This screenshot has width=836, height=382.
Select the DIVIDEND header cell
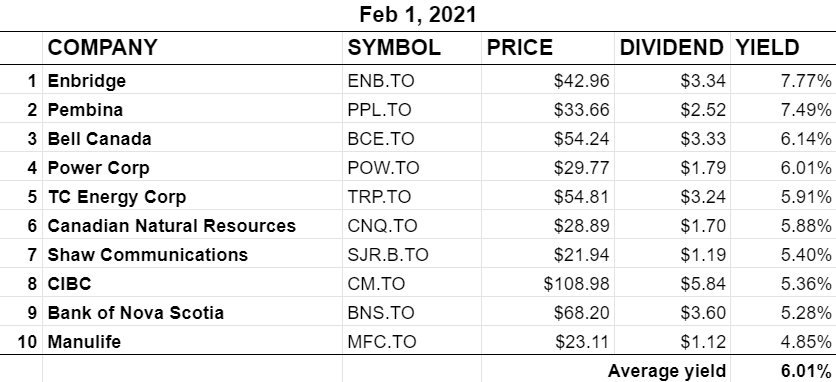coord(672,48)
